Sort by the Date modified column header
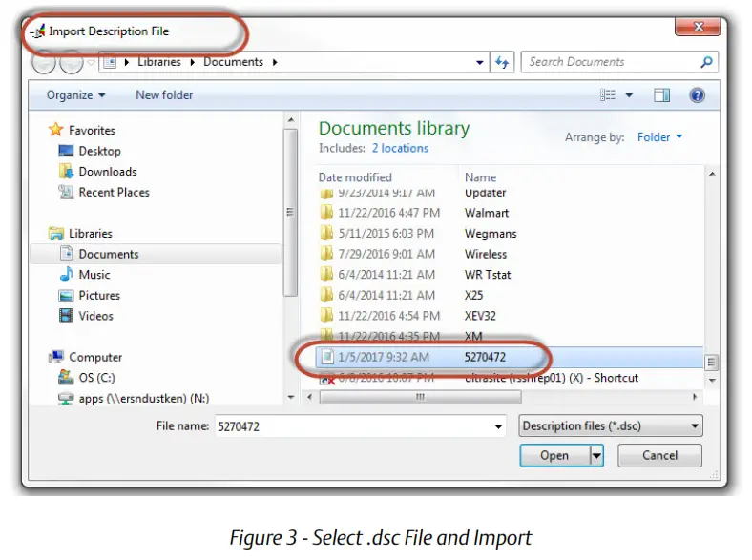This screenshot has height=560, width=752. [355, 177]
